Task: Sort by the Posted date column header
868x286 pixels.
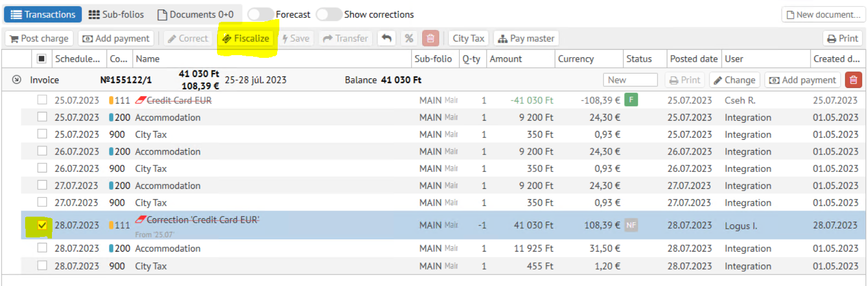Action: [x=693, y=58]
